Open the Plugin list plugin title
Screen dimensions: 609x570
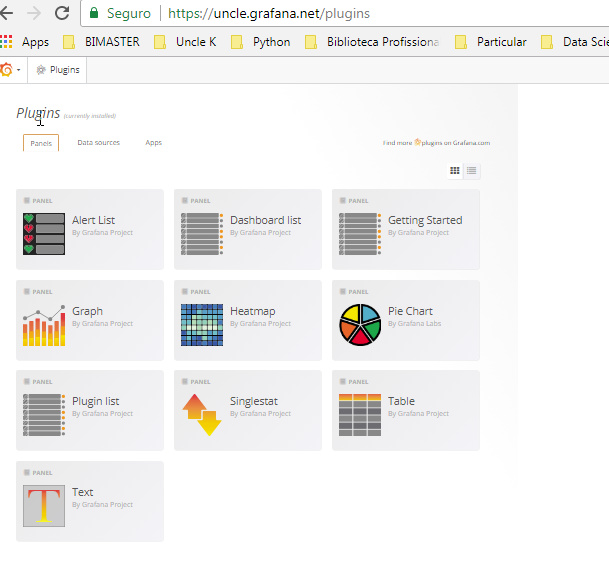tap(96, 401)
